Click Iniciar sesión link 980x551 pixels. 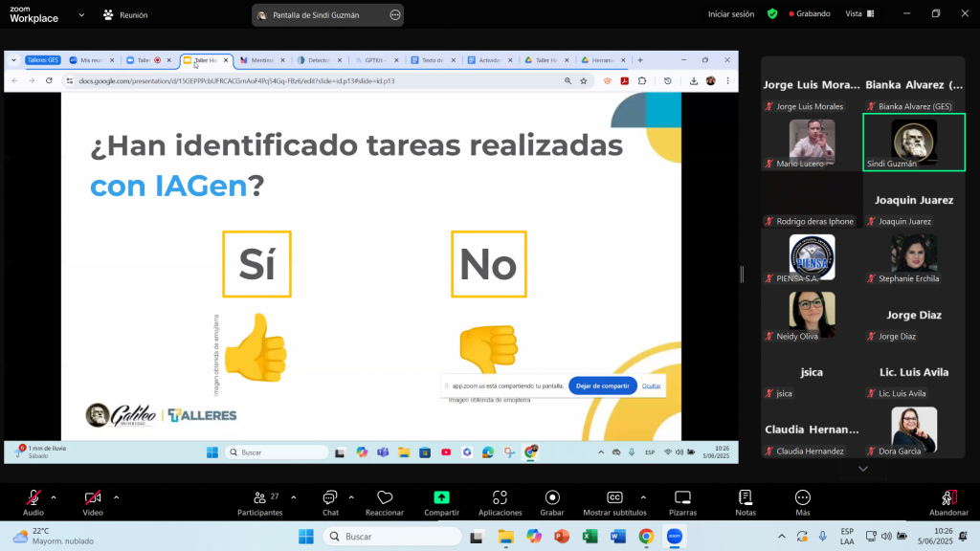coord(731,14)
